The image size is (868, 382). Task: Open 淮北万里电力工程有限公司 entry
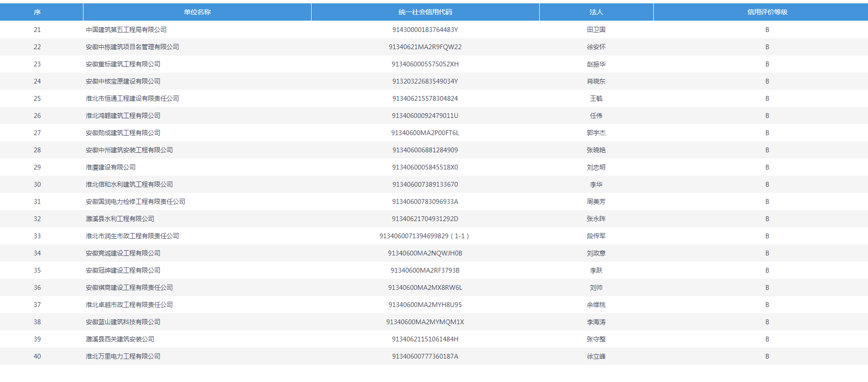(x=123, y=356)
